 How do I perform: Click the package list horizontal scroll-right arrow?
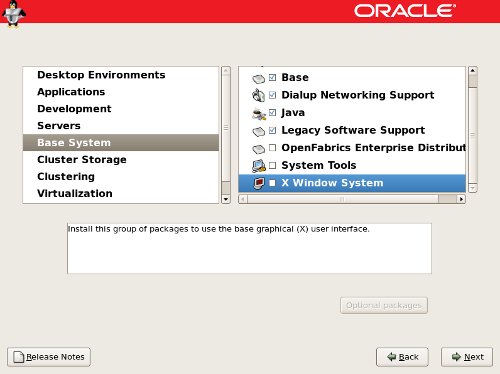click(461, 199)
